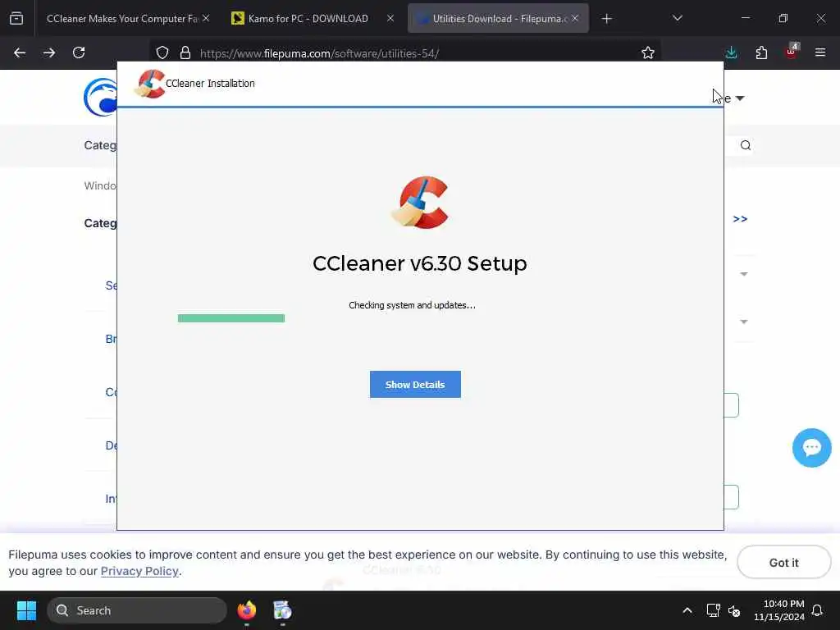
Task: Open the clock showing 10:40 PM
Action: pos(779,610)
